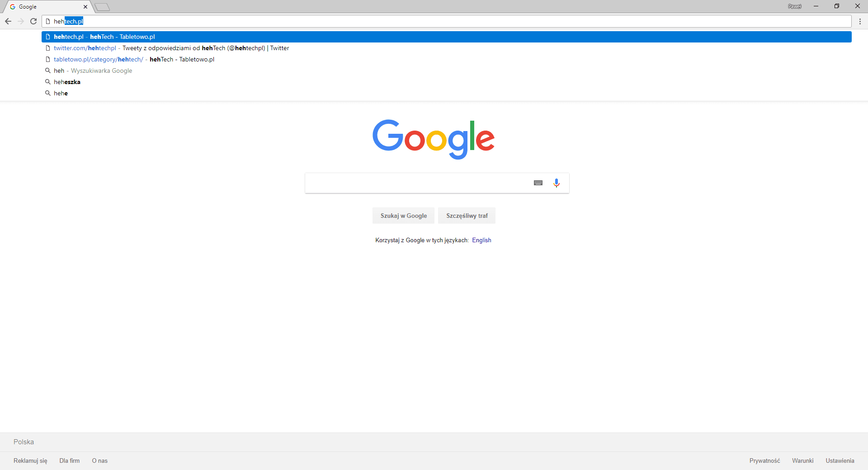
Task: Click the Google favicon on the tab
Action: pos(13,7)
